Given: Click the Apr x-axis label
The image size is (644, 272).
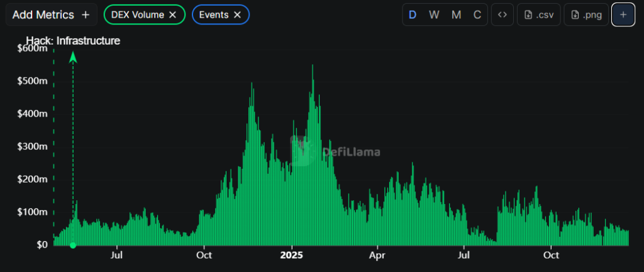Looking at the screenshot, I should (x=377, y=255).
